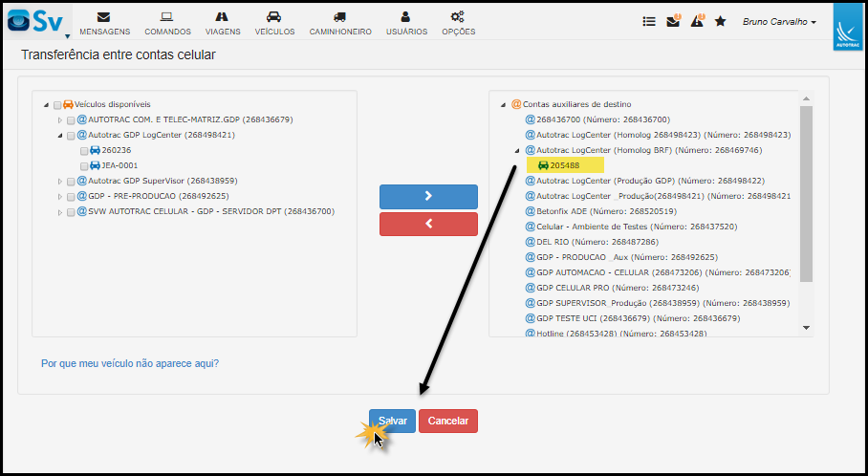The width and height of the screenshot is (868, 476).
Task: Check vehicle 260236 checkbox
Action: (x=84, y=151)
